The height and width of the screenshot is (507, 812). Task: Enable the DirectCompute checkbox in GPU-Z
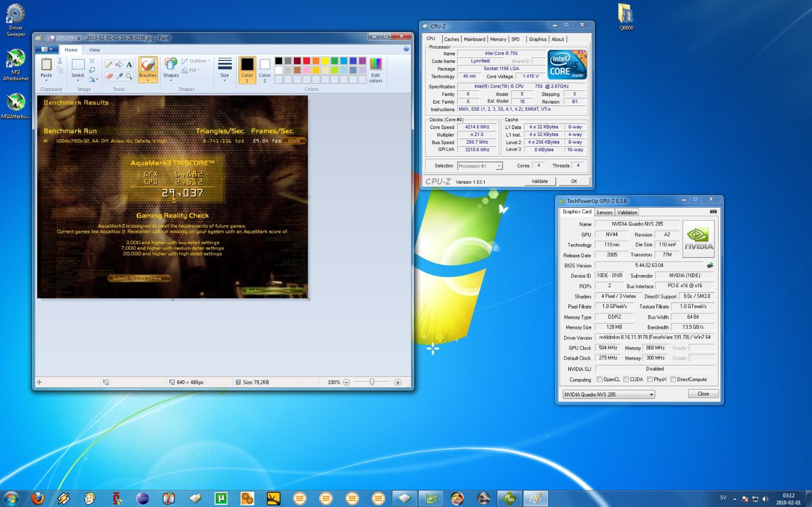point(673,379)
